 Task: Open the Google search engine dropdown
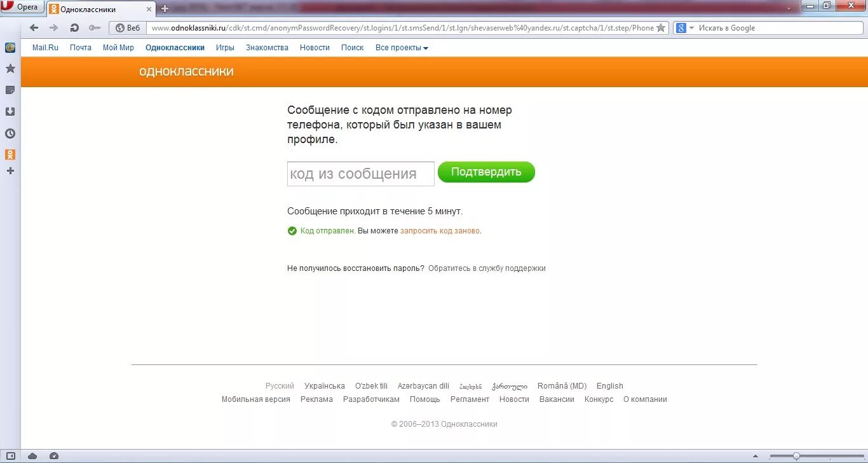pyautogui.click(x=684, y=28)
